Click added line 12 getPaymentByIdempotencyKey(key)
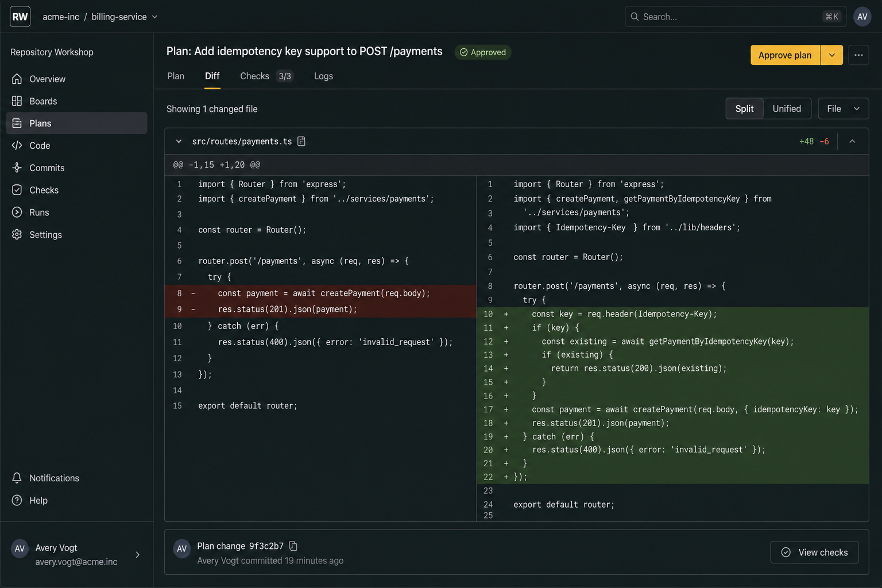The width and height of the screenshot is (882, 588). pos(672,341)
